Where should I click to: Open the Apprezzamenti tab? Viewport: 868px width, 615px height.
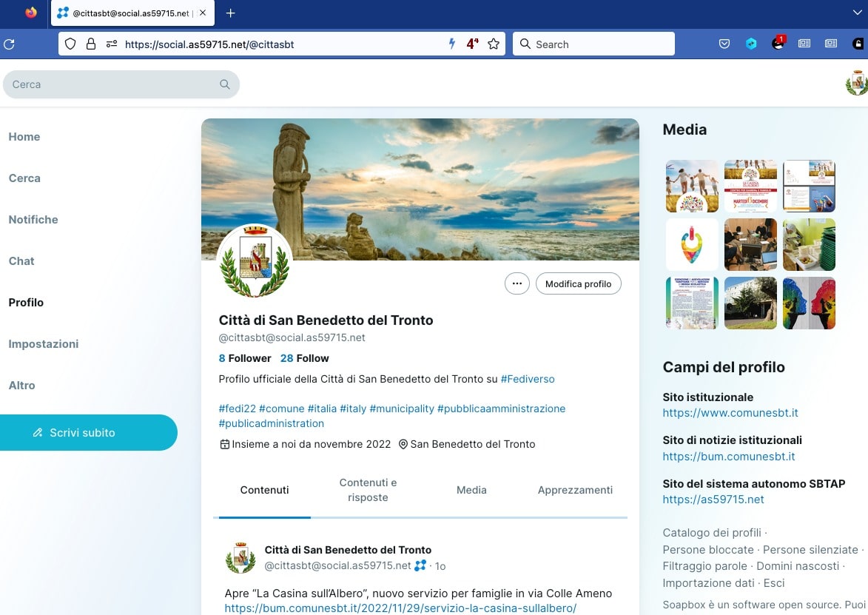(x=575, y=490)
